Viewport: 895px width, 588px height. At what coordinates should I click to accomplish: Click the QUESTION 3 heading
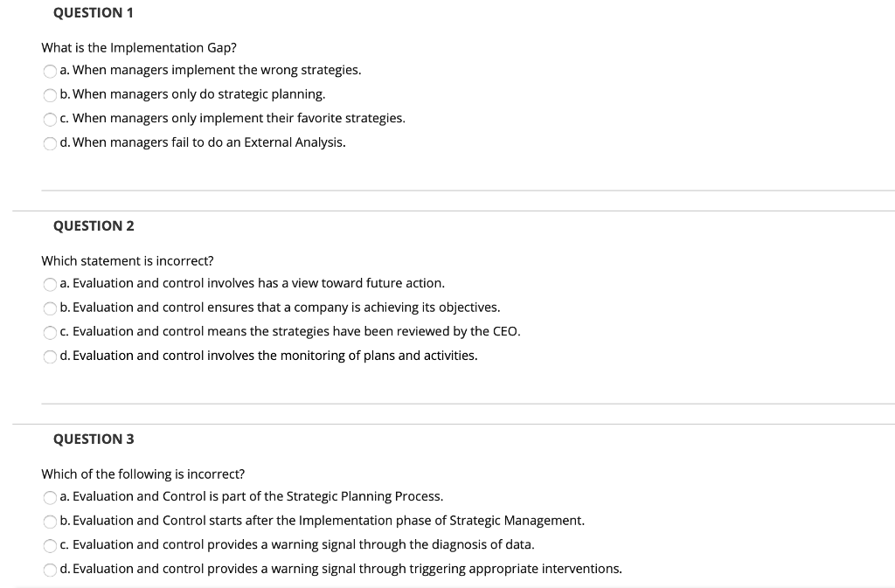tap(94, 439)
